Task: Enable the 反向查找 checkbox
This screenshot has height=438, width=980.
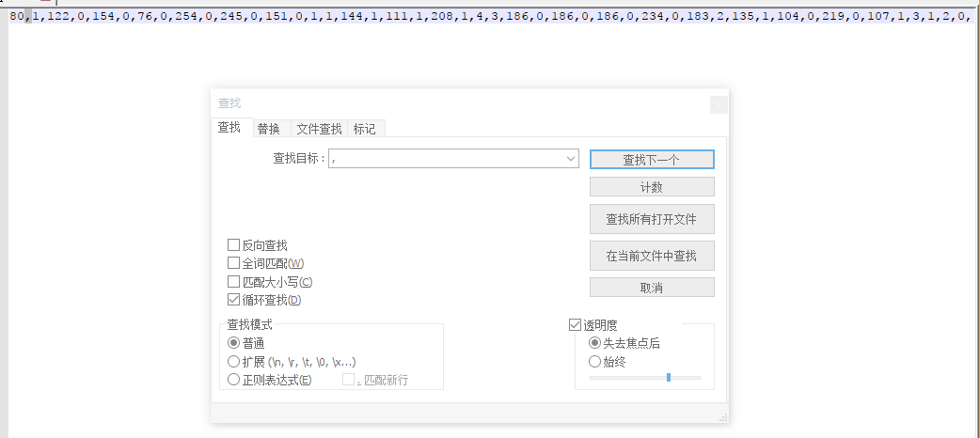Action: click(x=234, y=245)
